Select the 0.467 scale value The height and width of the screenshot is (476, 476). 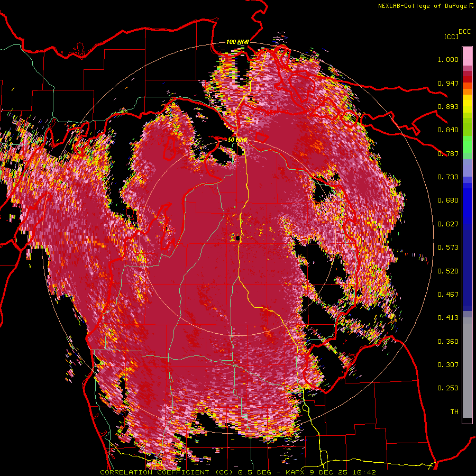448,295
